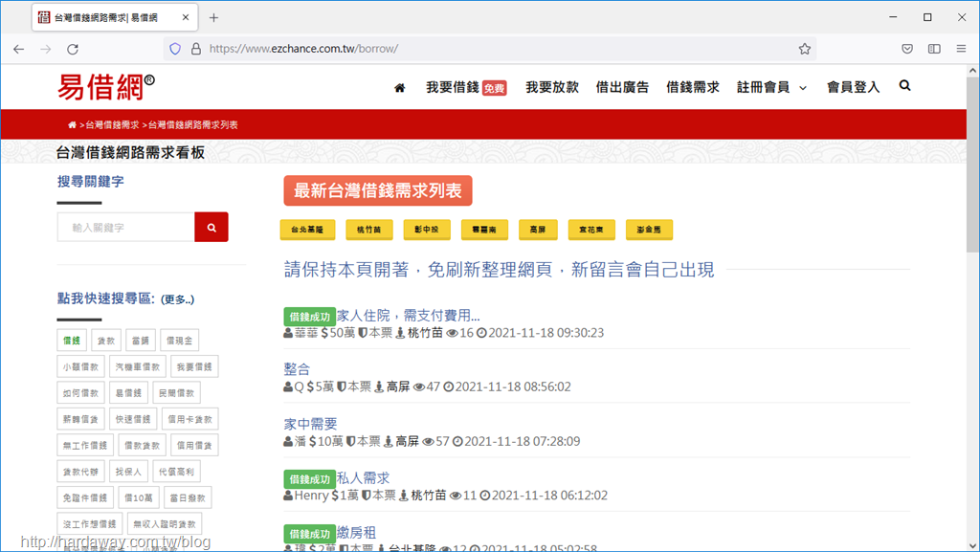Click the 最新台灣借錢需求列表 heading button
Image resolution: width=980 pixels, height=552 pixels.
377,190
